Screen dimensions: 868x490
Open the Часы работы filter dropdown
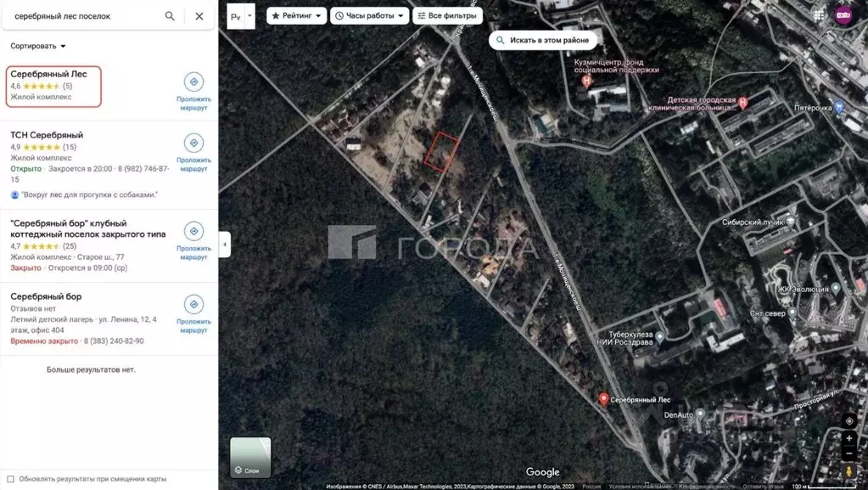[370, 15]
